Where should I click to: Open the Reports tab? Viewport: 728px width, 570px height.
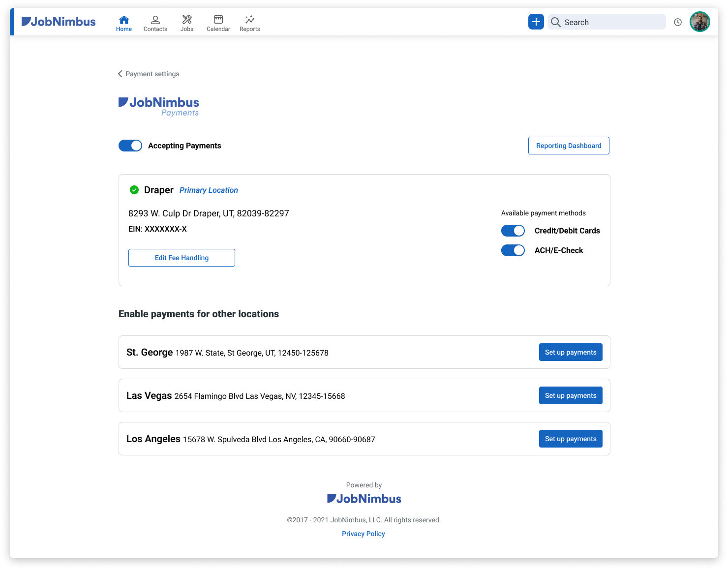(250, 23)
